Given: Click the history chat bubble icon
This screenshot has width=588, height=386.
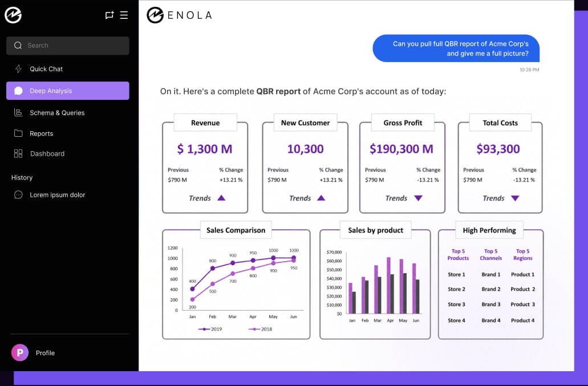Looking at the screenshot, I should [x=18, y=194].
